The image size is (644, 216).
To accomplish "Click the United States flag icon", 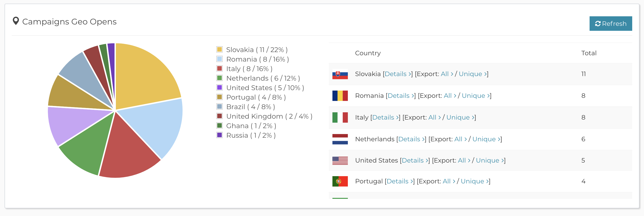I will coord(340,161).
